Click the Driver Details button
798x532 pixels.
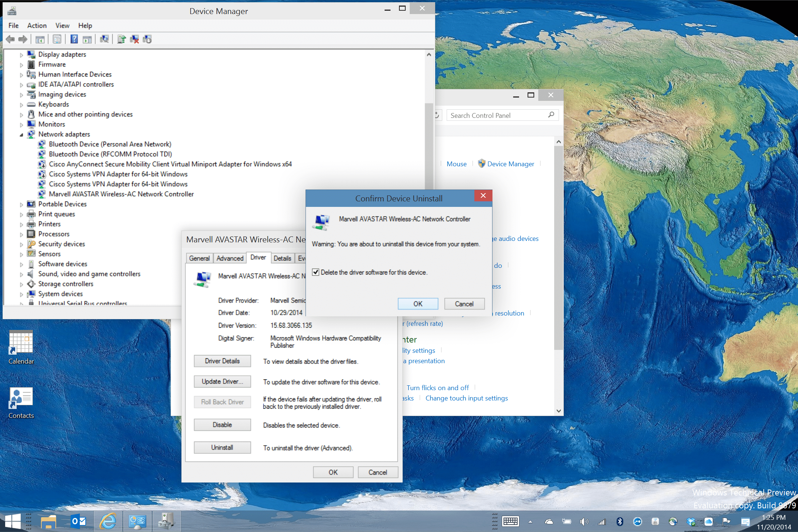[x=222, y=361]
